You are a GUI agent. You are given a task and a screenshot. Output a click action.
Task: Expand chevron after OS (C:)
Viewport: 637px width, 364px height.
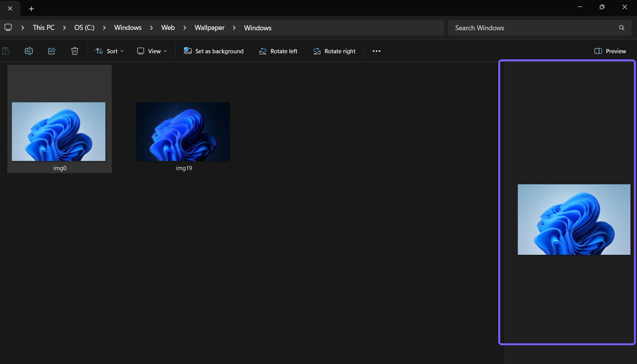coord(104,28)
